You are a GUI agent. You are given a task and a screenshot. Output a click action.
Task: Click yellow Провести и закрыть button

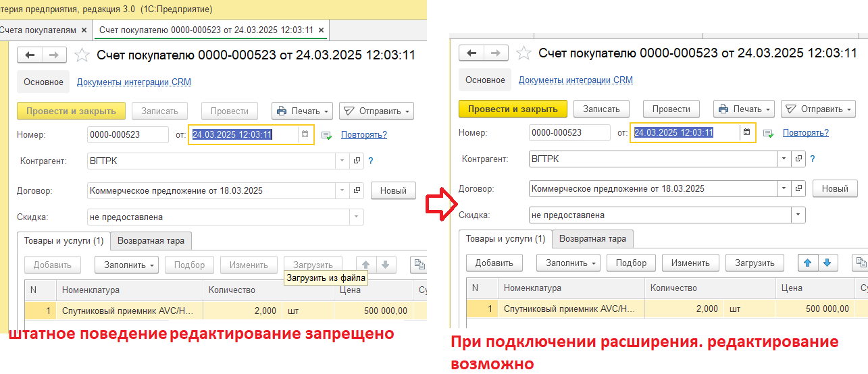[x=513, y=109]
